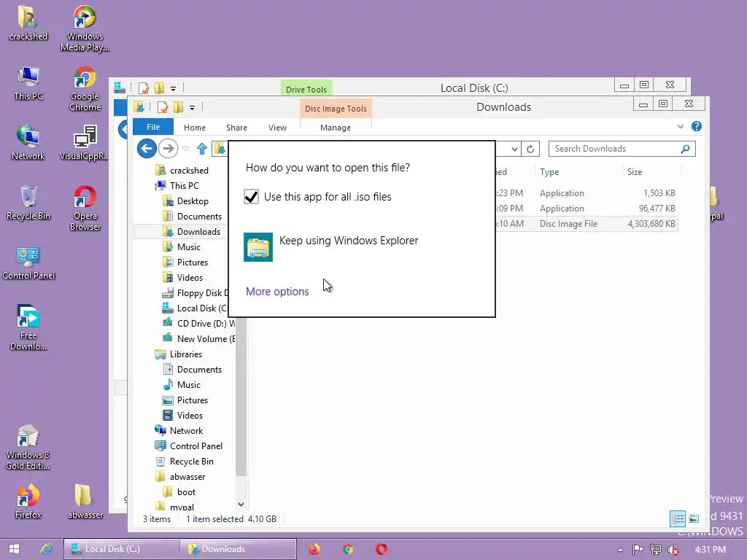Open the File ribbon tab
Viewport: 747px width, 560px height.
click(153, 127)
